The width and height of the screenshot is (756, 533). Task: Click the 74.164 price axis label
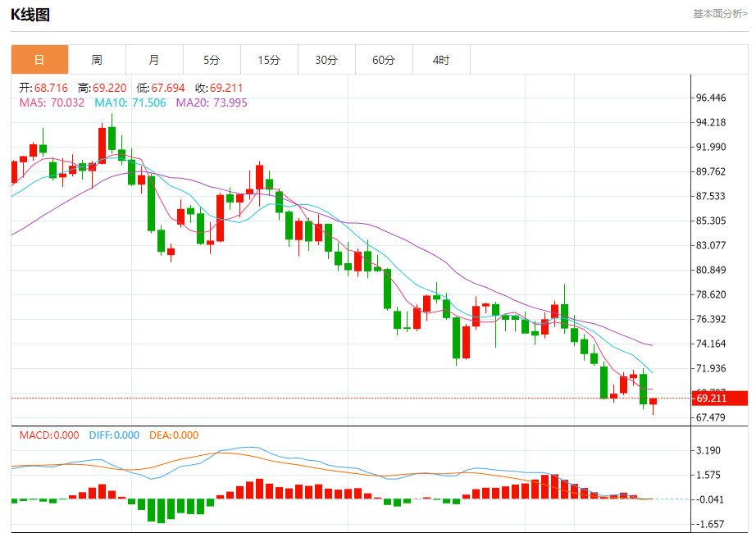coord(711,344)
